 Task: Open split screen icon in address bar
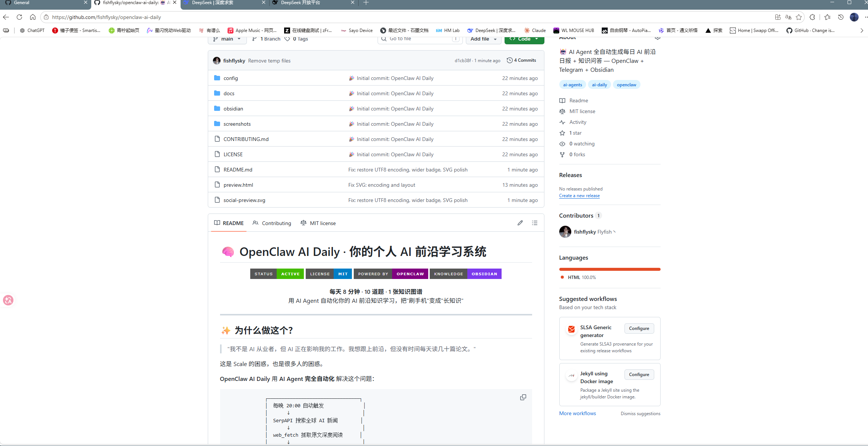pos(778,17)
